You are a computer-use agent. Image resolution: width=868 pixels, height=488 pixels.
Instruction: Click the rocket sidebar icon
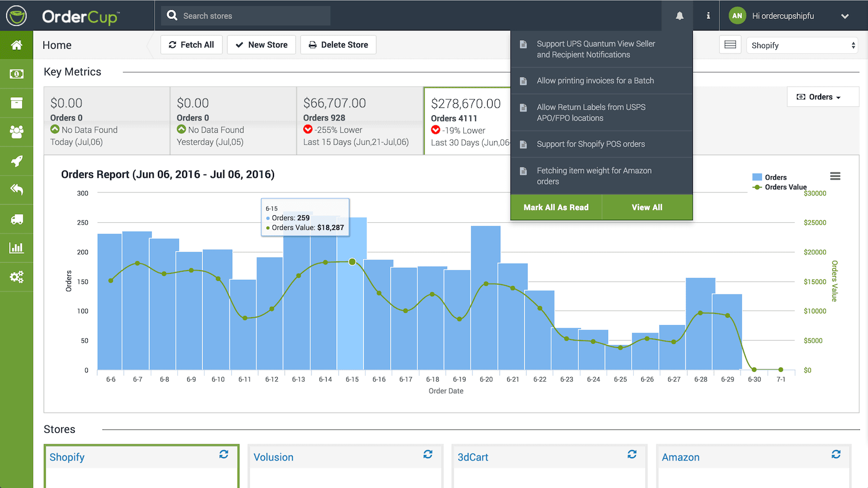[x=17, y=161]
